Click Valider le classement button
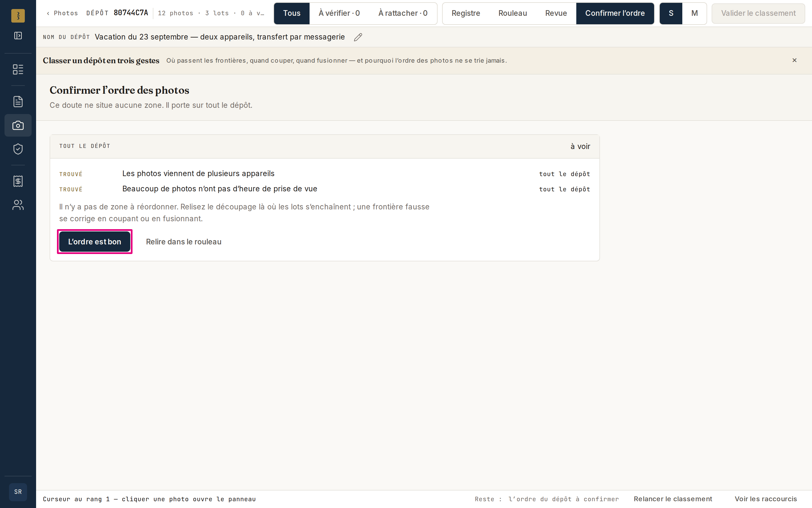Viewport: 812px width, 508px height. [758, 13]
